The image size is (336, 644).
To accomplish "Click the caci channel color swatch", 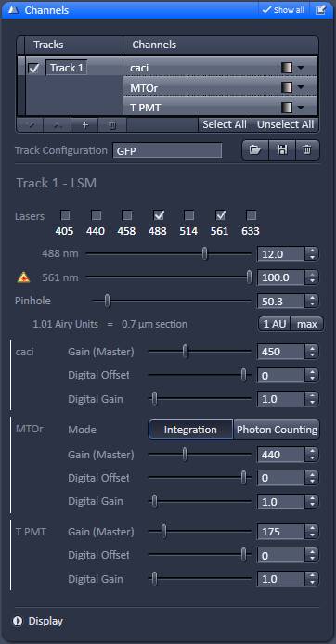I will (x=287, y=68).
